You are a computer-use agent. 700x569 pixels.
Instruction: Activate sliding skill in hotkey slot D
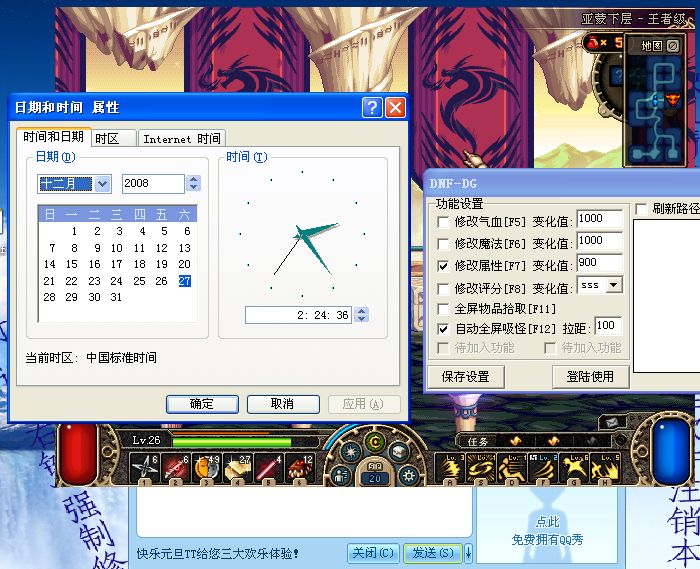click(x=512, y=468)
